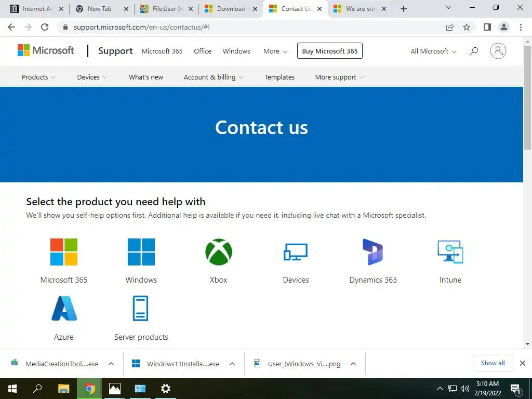Open the tab search chevron
Screen dimensions: 532x399
[x=448, y=7]
